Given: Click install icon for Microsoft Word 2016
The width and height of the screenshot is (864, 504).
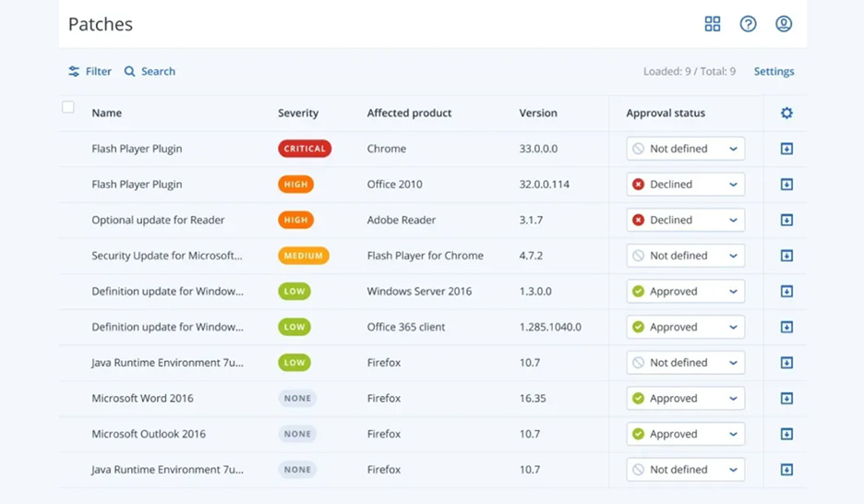Looking at the screenshot, I should point(786,398).
